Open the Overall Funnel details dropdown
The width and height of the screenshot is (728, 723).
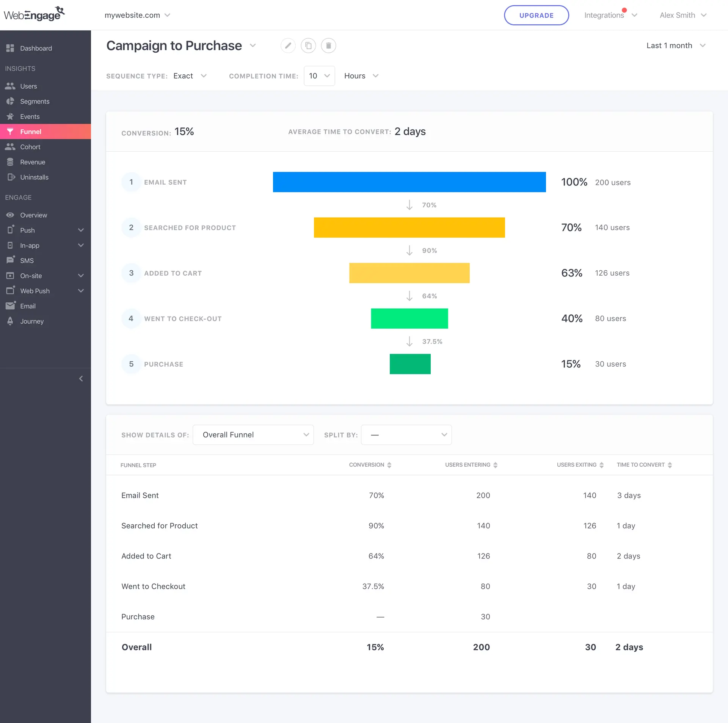[x=253, y=435]
